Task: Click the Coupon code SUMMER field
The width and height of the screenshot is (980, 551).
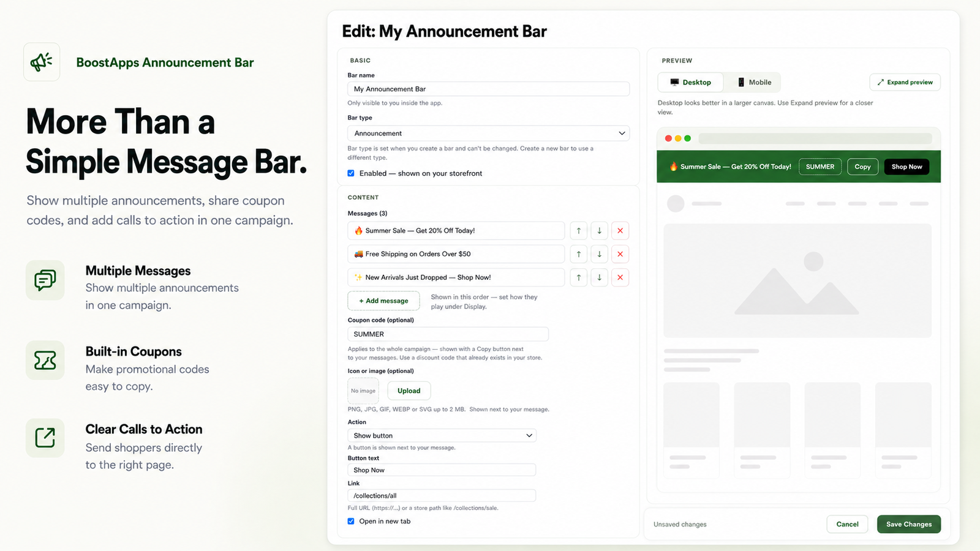Action: point(448,334)
